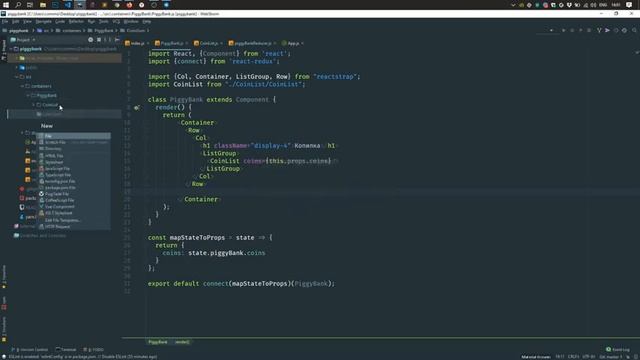The height and width of the screenshot is (360, 640).
Task: Click the Stop button in top toolbar
Action: pos(589,30)
